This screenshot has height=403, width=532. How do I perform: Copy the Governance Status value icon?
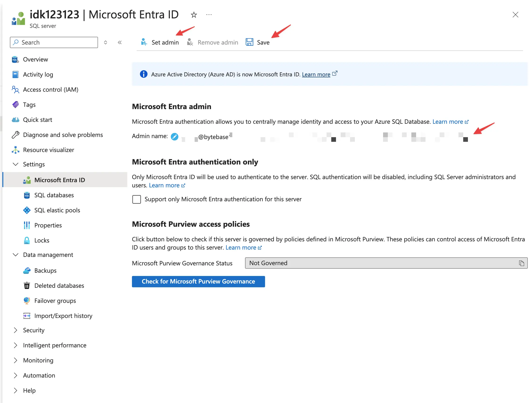(521, 263)
